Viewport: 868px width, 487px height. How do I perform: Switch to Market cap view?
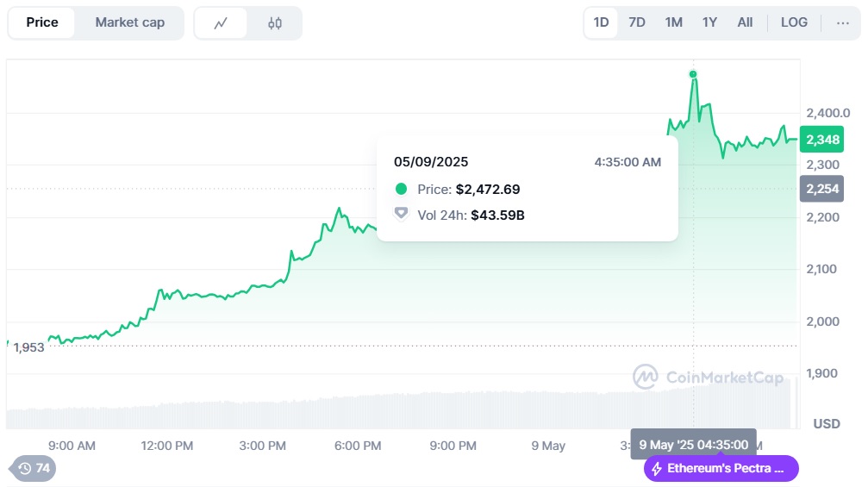pyautogui.click(x=129, y=22)
